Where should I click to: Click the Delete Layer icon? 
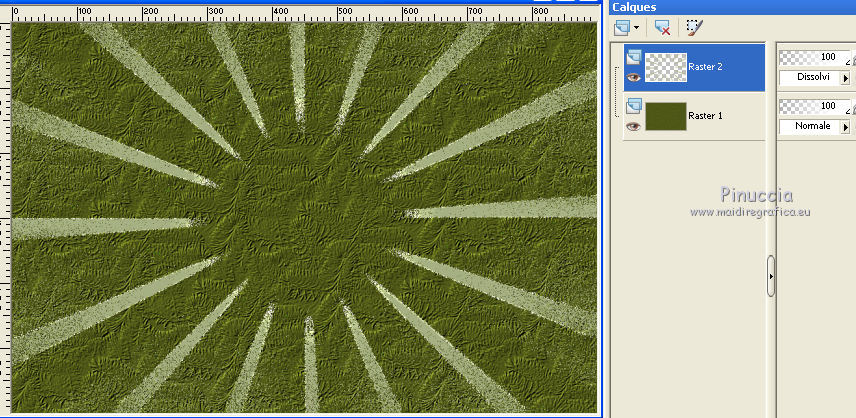click(663, 27)
